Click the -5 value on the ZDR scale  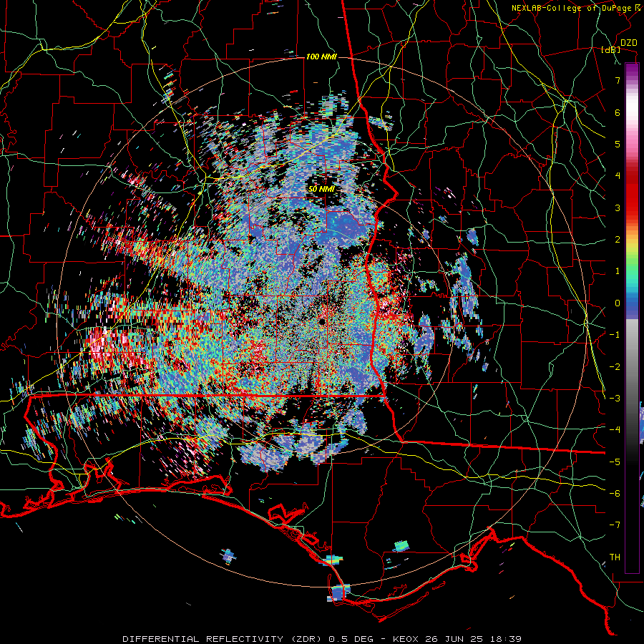pyautogui.click(x=615, y=462)
